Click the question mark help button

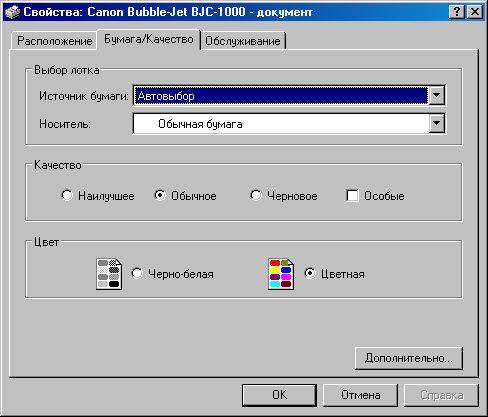pos(457,12)
